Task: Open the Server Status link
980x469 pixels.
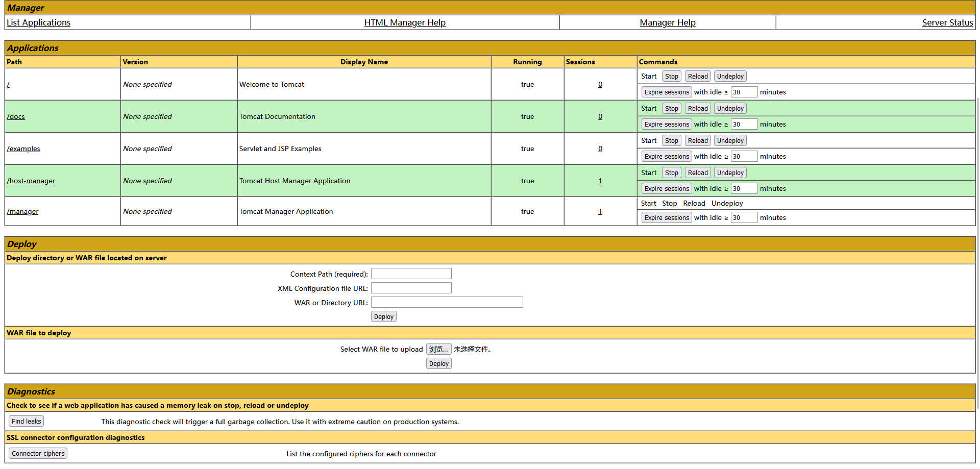Action: pos(947,22)
